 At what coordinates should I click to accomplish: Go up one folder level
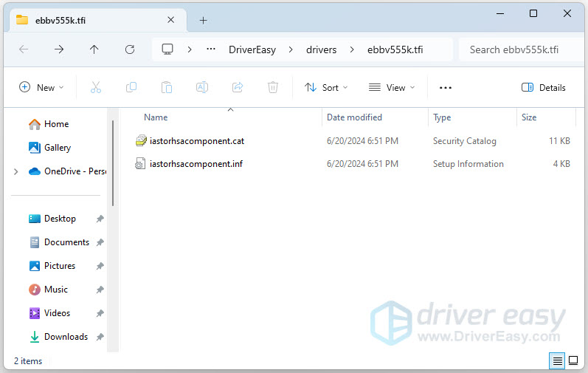(94, 49)
